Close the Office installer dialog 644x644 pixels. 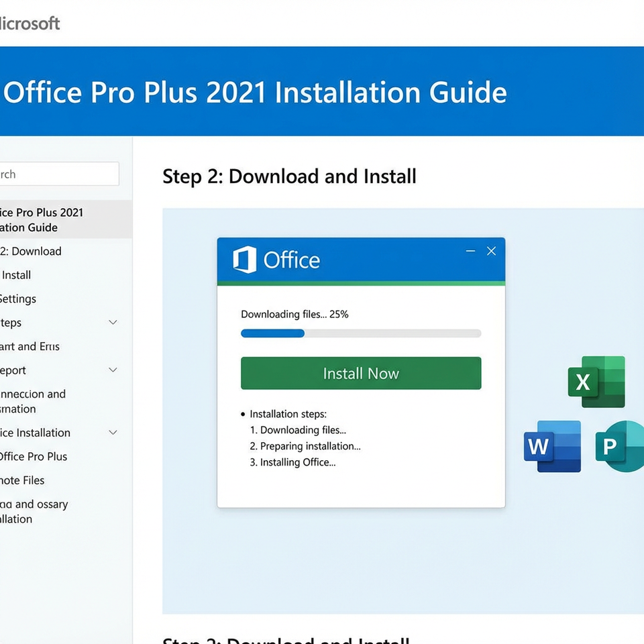[491, 252]
